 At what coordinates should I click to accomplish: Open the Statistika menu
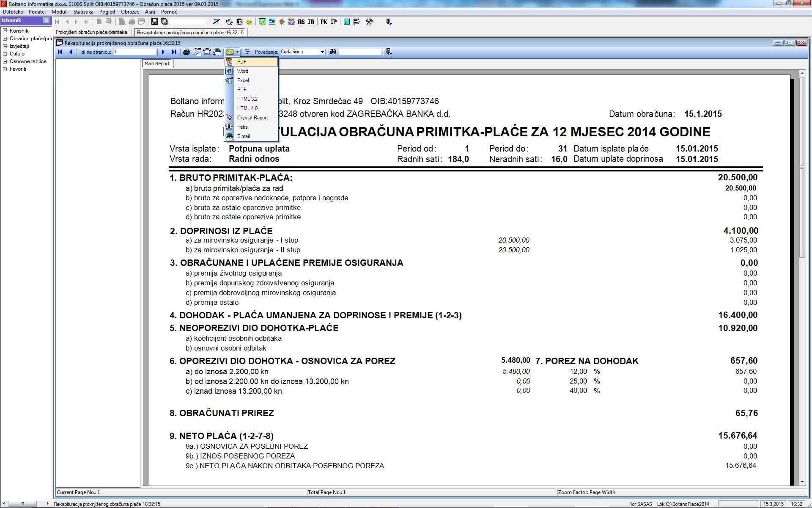(83, 12)
